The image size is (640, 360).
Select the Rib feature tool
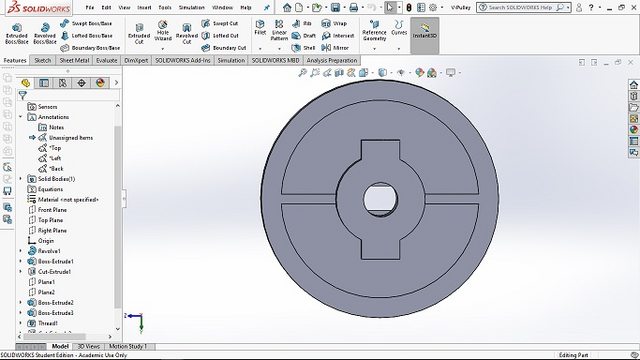coord(302,24)
